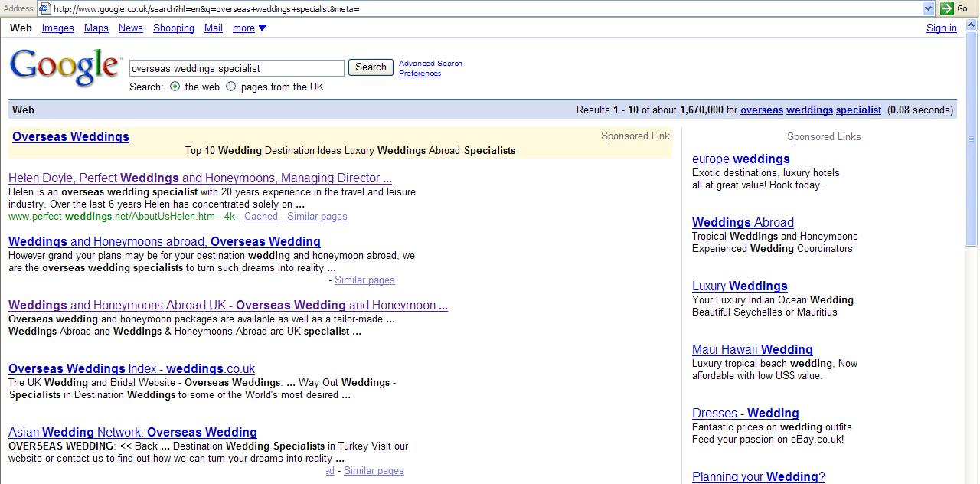Open the address bar dropdown arrow

click(928, 8)
